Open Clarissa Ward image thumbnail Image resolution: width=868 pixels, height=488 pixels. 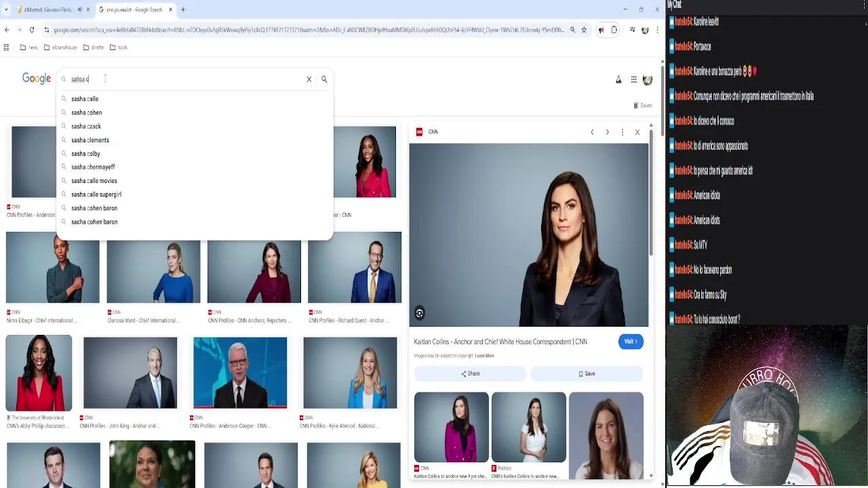coord(153,267)
